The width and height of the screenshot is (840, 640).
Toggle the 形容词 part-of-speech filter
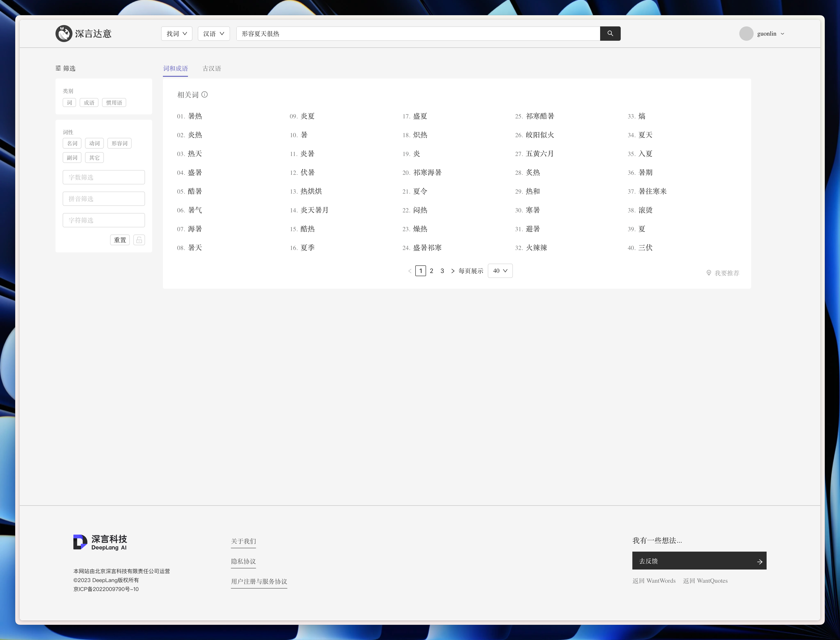click(x=119, y=143)
